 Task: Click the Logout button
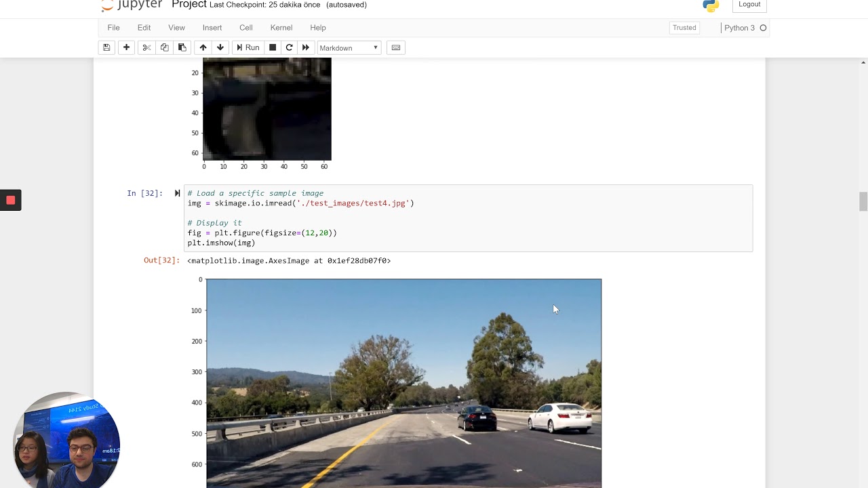pos(749,5)
